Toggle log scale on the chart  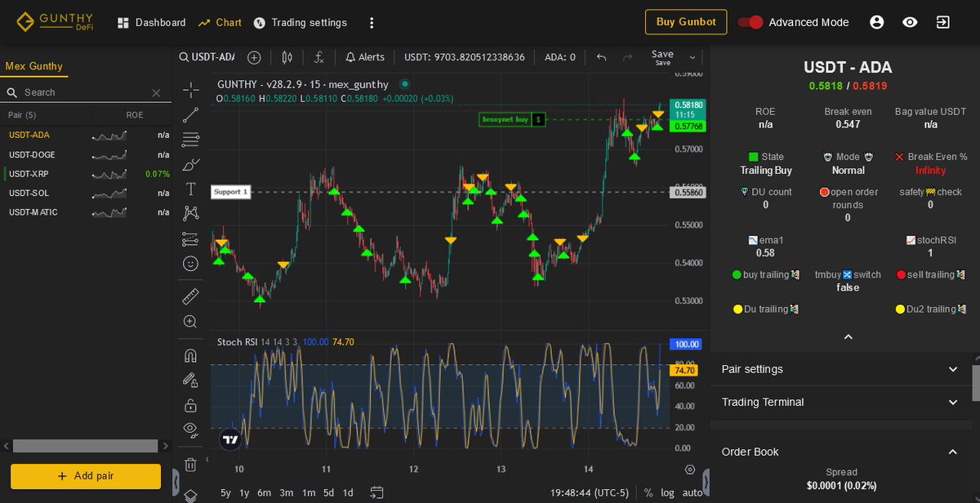click(x=667, y=492)
